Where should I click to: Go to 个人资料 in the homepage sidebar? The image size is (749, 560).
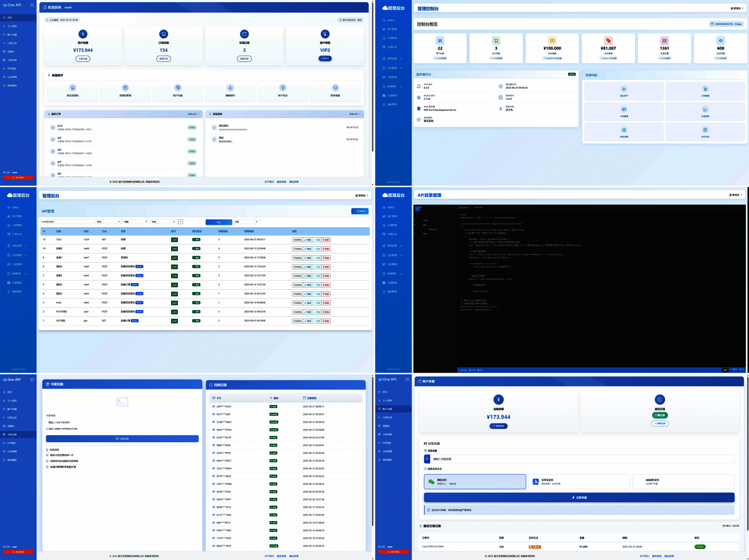12,26
